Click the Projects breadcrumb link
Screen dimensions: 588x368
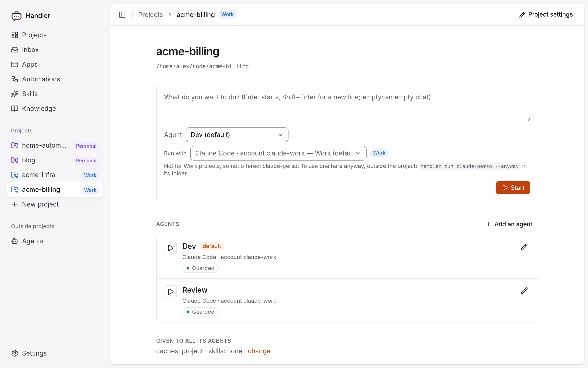point(150,14)
